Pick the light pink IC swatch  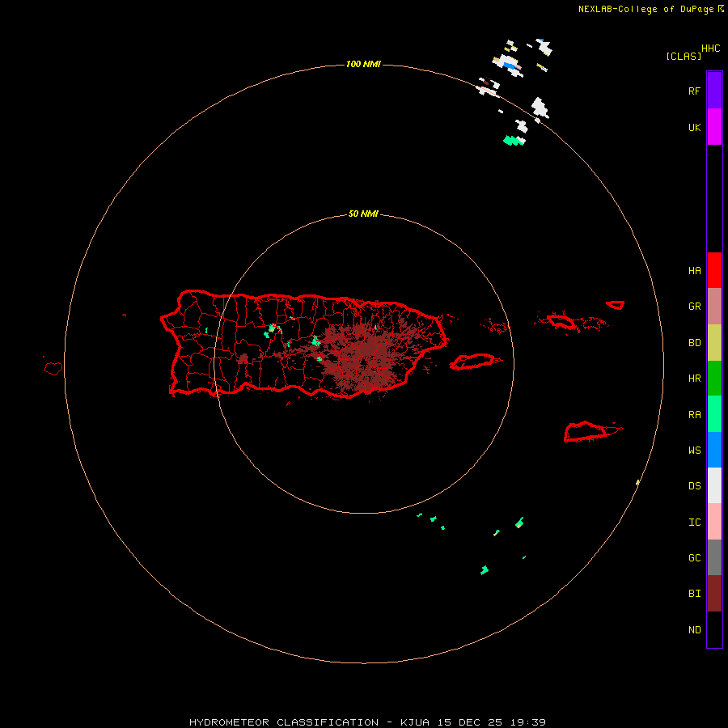tap(714, 522)
